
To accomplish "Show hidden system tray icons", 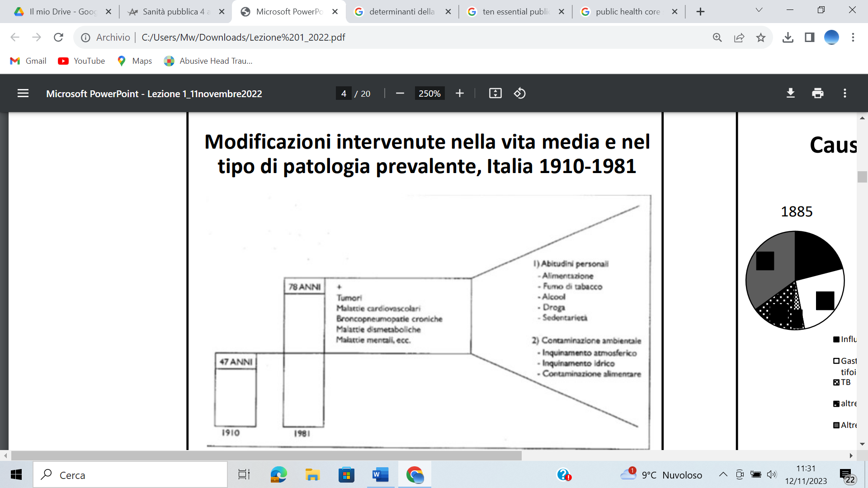I will (723, 474).
